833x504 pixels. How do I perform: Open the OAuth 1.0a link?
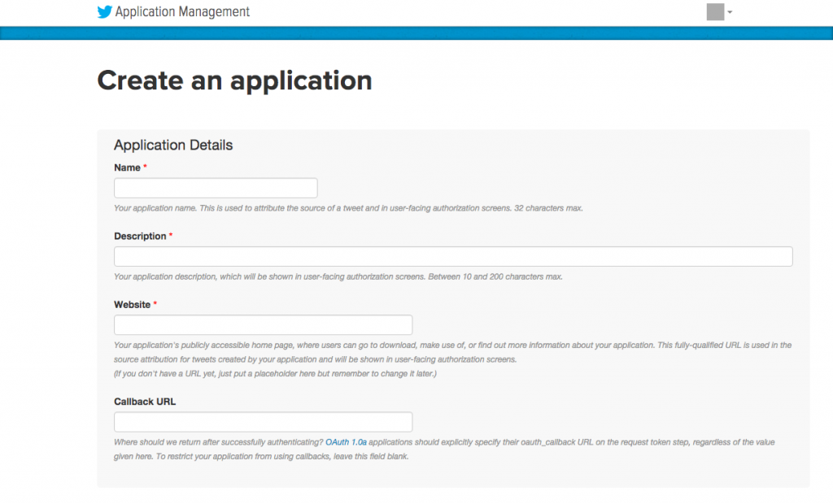(346, 442)
